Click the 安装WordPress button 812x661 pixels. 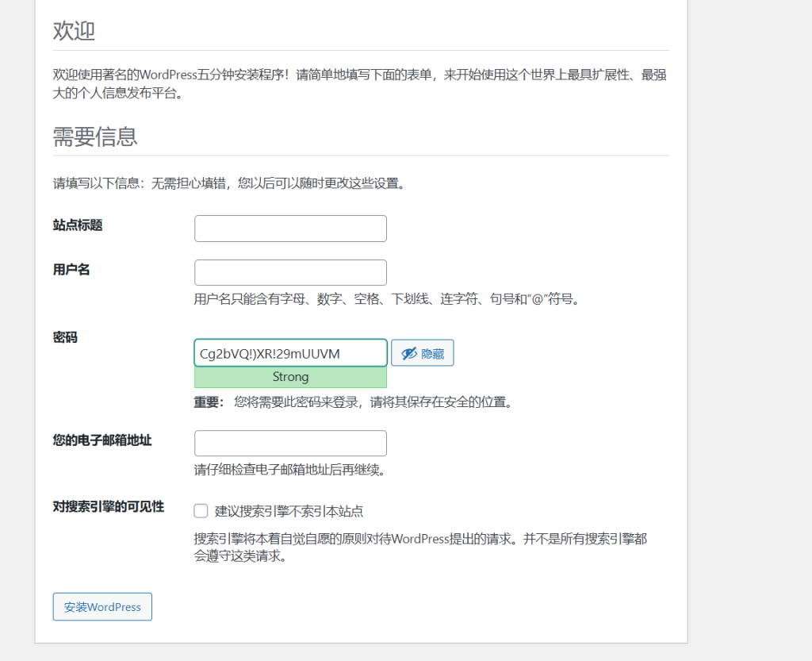tap(102, 607)
